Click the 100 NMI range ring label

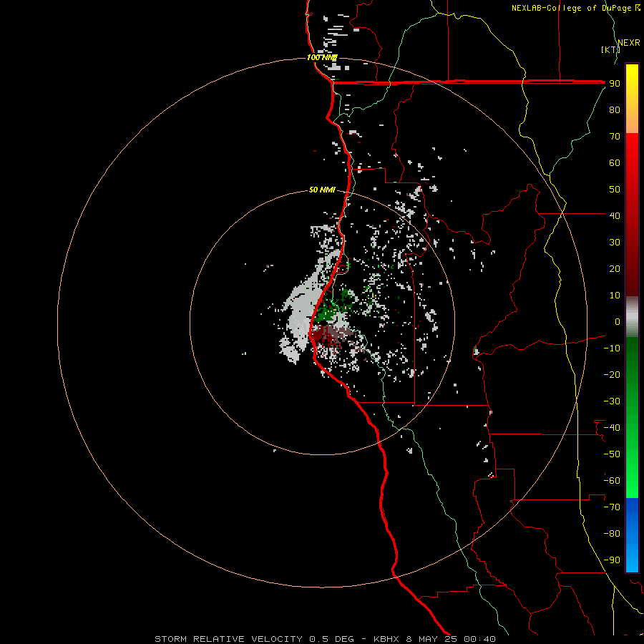322,57
